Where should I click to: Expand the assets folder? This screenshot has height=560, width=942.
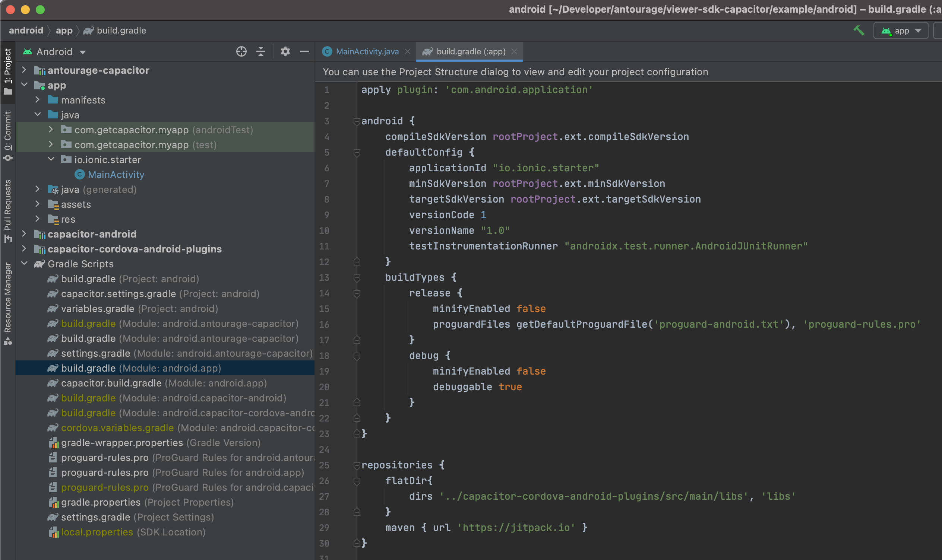(37, 204)
